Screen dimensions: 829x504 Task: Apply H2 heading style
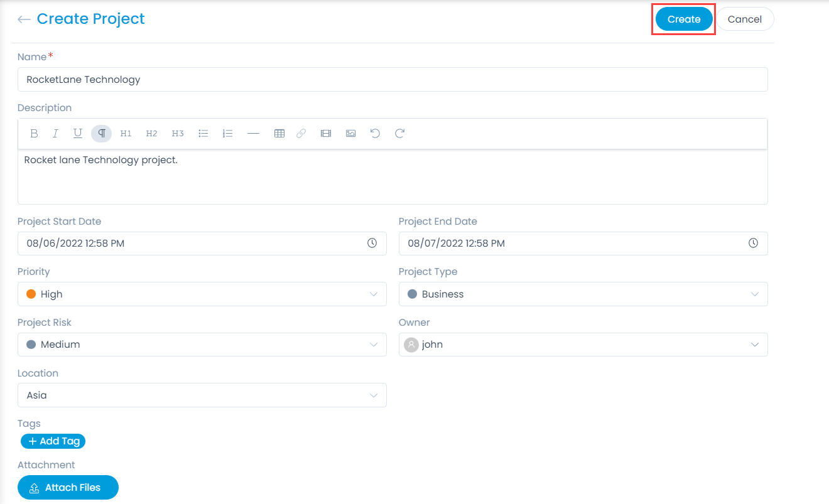[151, 133]
